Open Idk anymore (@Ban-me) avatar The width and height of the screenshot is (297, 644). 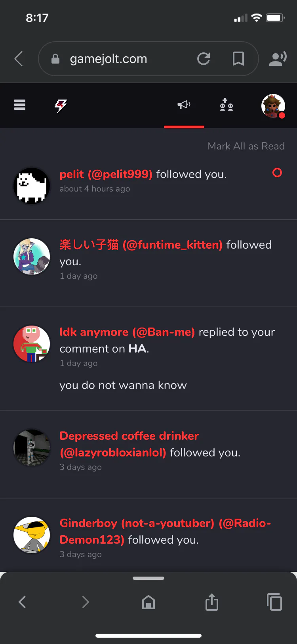[x=32, y=344]
